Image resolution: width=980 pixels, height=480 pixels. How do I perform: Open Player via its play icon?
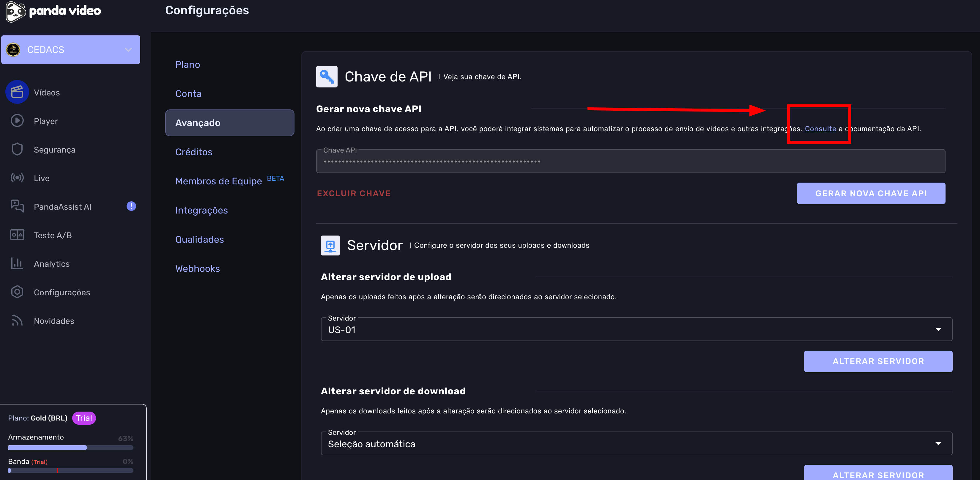[x=17, y=121]
